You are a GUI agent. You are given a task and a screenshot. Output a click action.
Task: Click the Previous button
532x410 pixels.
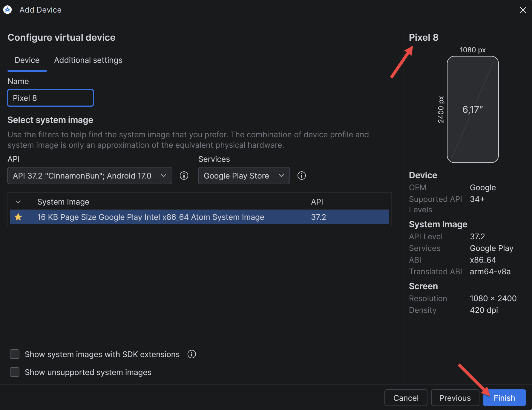[x=455, y=398]
